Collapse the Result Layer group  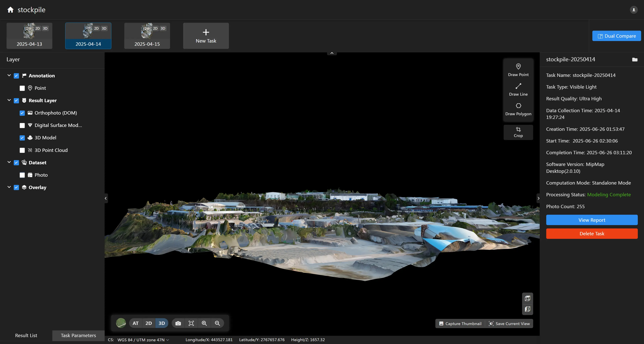(9, 100)
